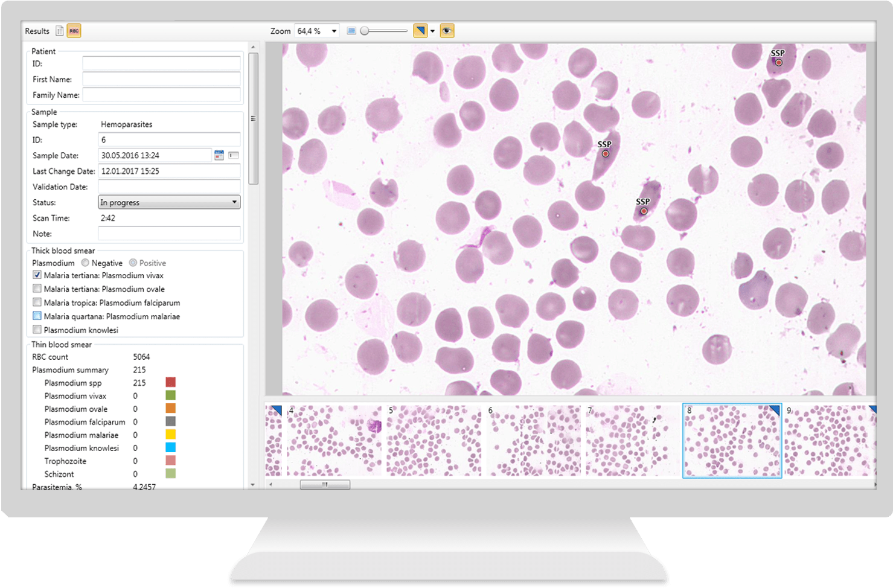Check the Plasmodium knowlesi checkbox
Image resolution: width=893 pixels, height=588 pixels.
(x=37, y=330)
